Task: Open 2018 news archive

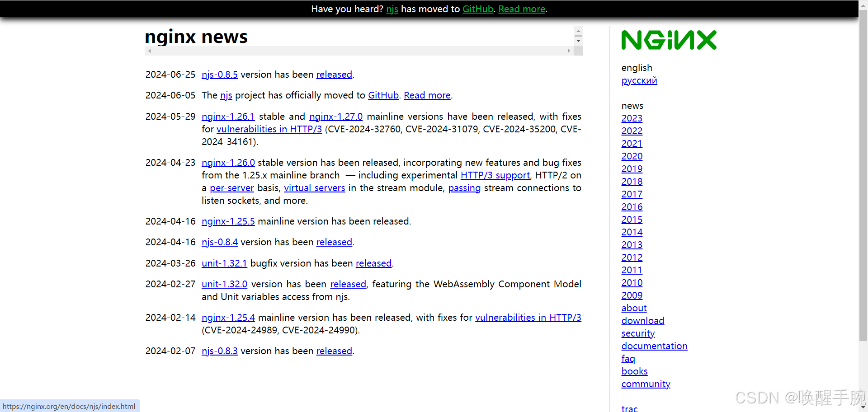Action: coord(632,182)
